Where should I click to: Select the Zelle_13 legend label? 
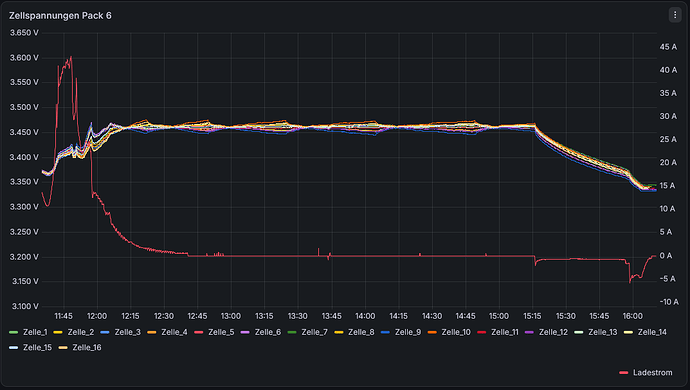click(x=602, y=332)
